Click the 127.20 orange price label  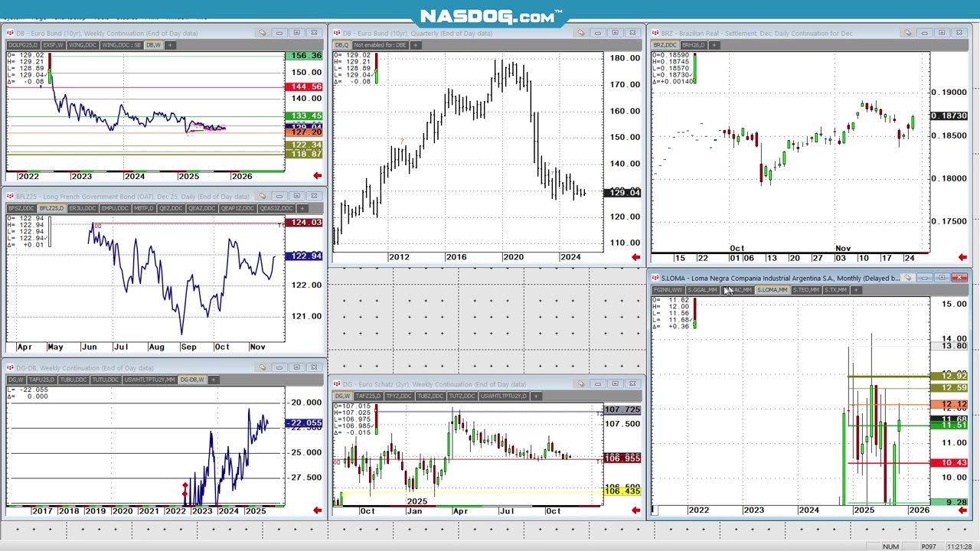[x=304, y=132]
